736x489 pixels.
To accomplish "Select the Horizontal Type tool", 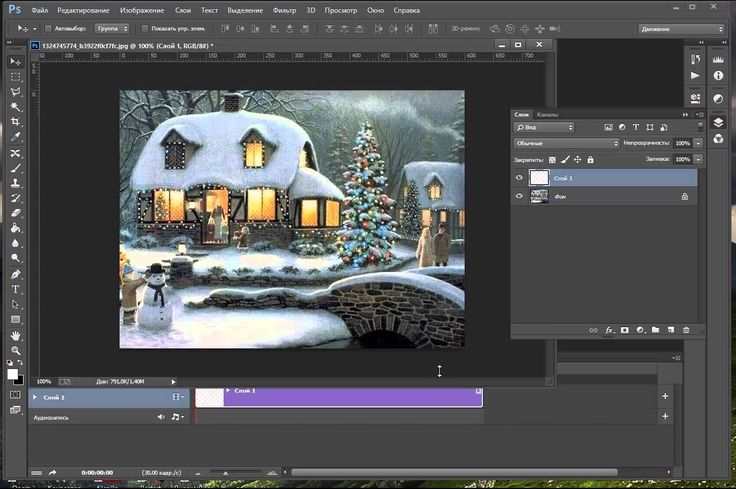I will point(15,289).
